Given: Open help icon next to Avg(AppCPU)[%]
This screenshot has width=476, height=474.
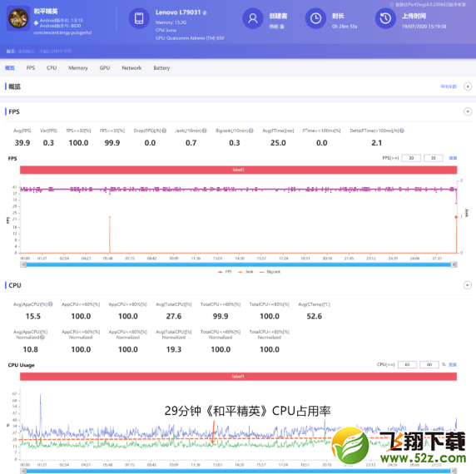Looking at the screenshot, I should coord(51,304).
